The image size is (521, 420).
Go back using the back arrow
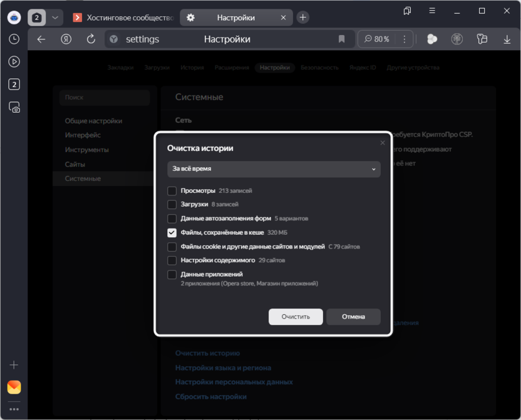41,39
